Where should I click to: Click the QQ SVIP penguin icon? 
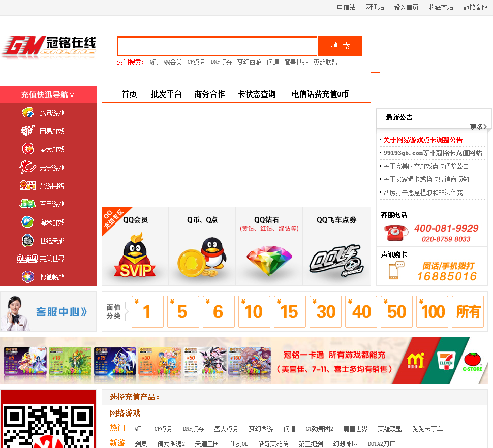pyautogui.click(x=135, y=255)
